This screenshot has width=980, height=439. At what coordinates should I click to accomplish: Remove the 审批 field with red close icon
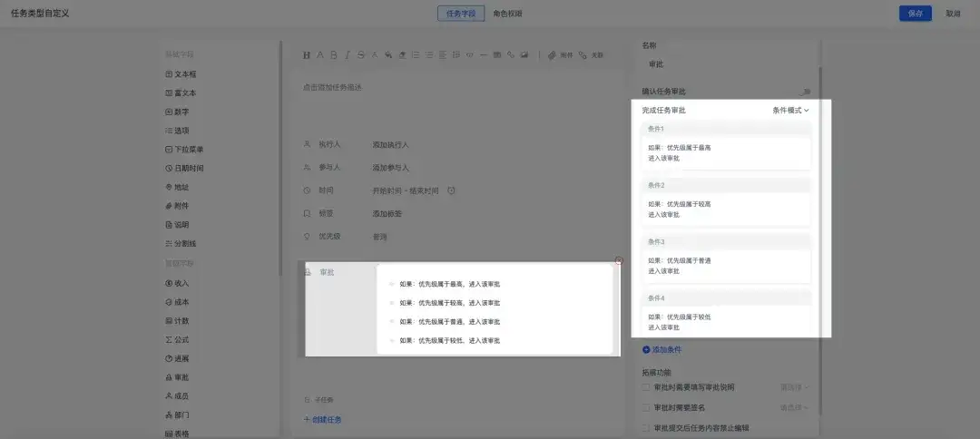(x=619, y=260)
